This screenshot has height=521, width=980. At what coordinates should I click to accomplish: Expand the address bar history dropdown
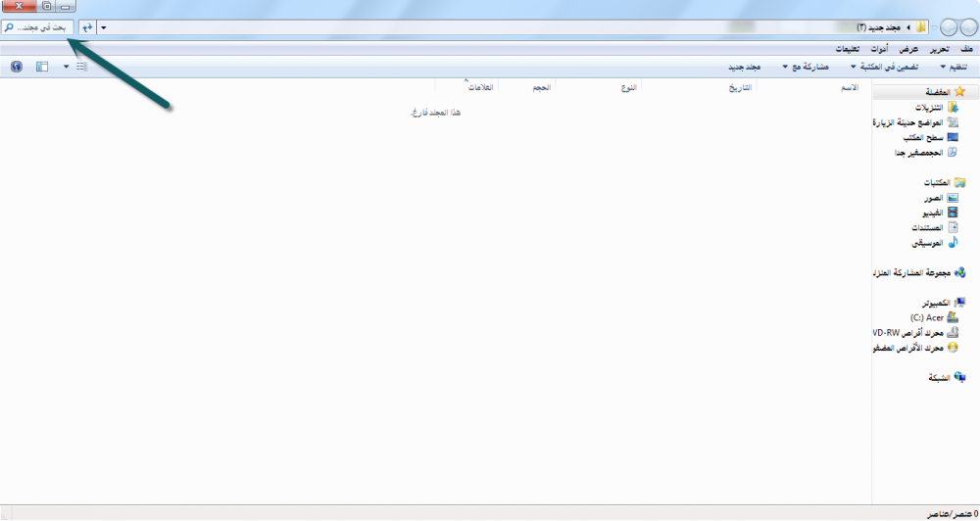[104, 27]
